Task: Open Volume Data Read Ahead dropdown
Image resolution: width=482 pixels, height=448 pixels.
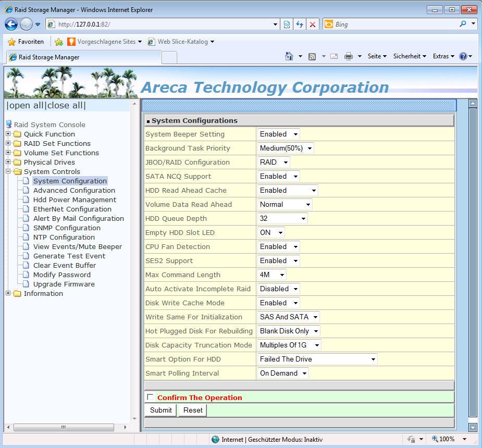Action: pos(285,204)
